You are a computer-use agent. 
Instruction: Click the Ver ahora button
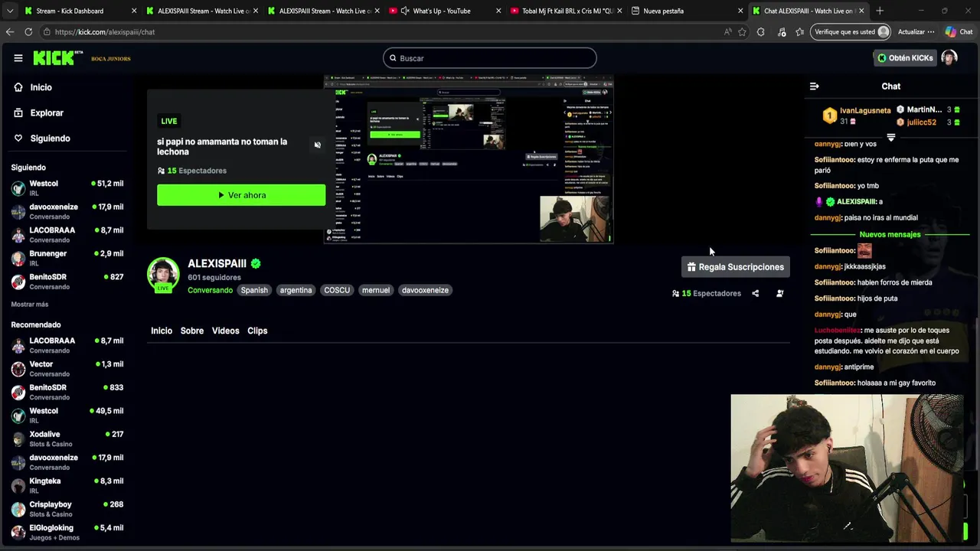241,195
